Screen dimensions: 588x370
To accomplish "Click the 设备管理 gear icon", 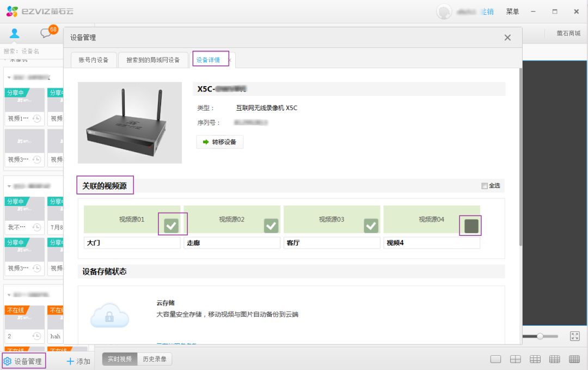I will (8, 361).
